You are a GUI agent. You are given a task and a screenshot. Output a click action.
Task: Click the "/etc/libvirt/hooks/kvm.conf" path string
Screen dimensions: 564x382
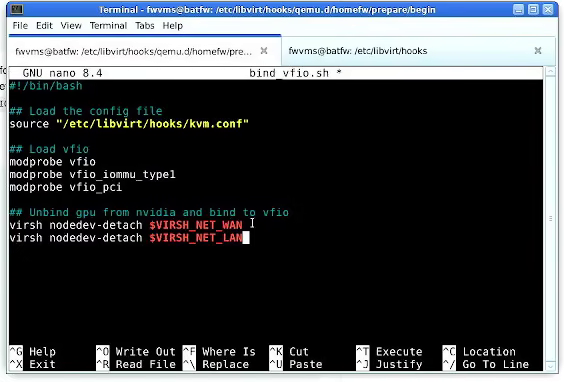point(153,124)
